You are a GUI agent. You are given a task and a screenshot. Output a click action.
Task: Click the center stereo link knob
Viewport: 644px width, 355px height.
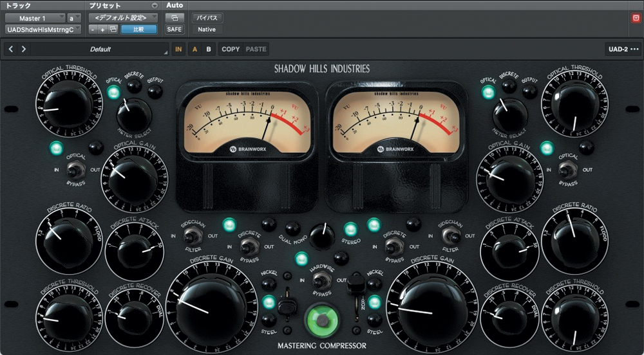322,237
